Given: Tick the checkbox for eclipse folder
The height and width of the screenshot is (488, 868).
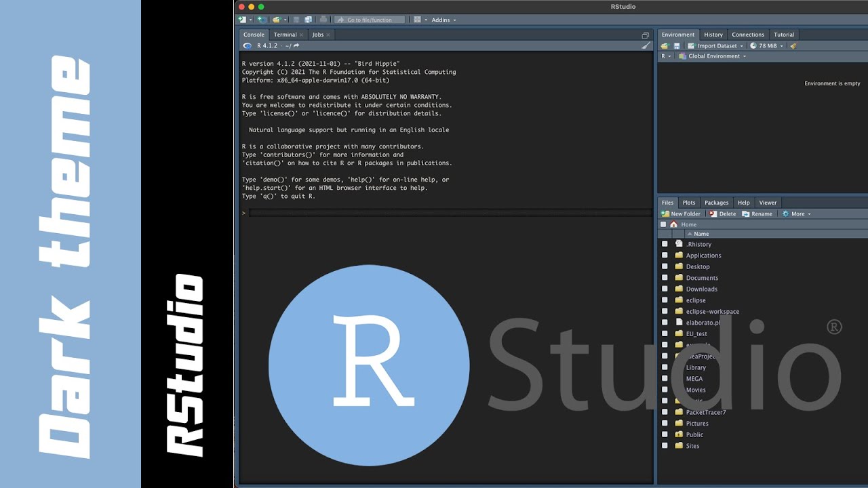Looking at the screenshot, I should (665, 300).
